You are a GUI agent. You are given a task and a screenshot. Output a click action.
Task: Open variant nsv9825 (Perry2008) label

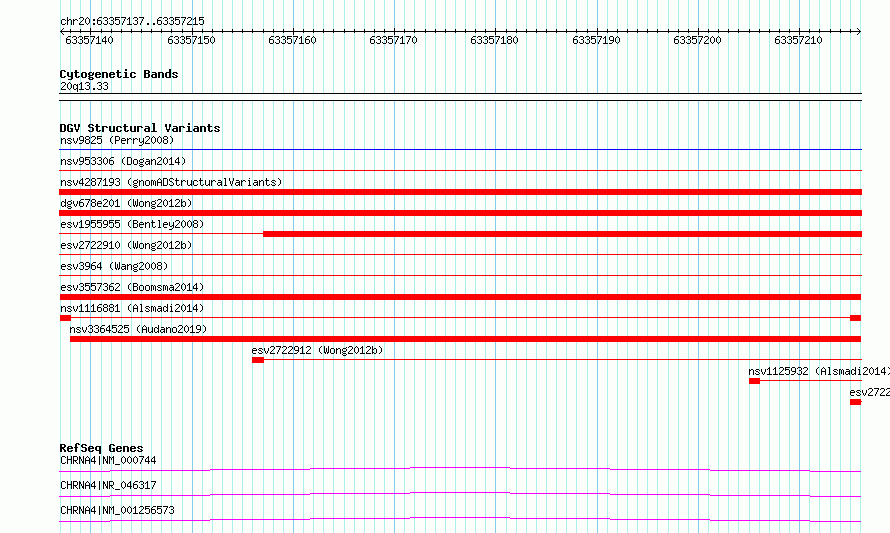coord(117,140)
